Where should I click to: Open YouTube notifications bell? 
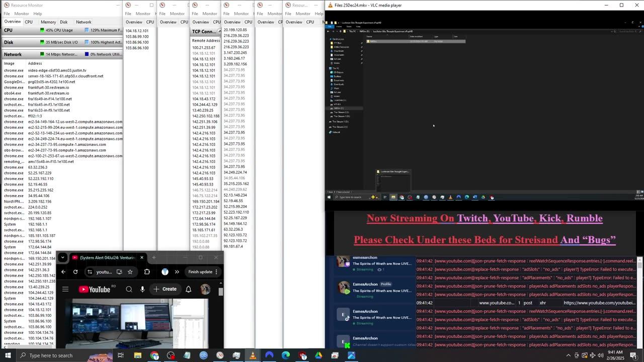point(189,289)
